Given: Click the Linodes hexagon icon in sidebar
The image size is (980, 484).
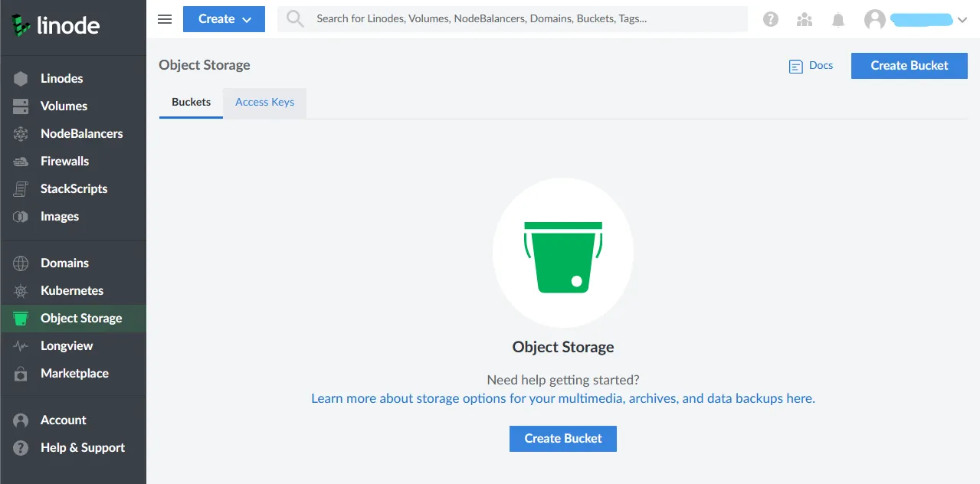Looking at the screenshot, I should click(21, 78).
